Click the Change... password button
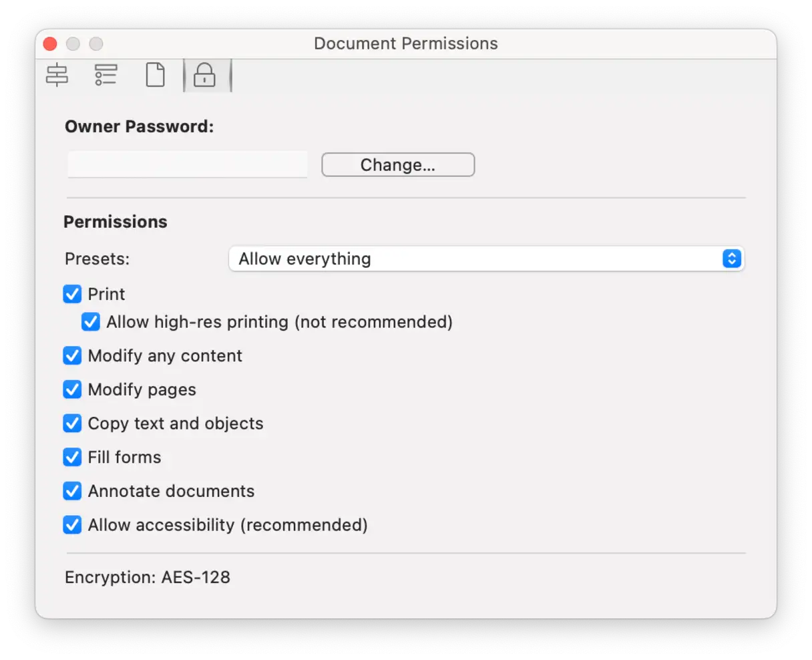 pos(398,165)
